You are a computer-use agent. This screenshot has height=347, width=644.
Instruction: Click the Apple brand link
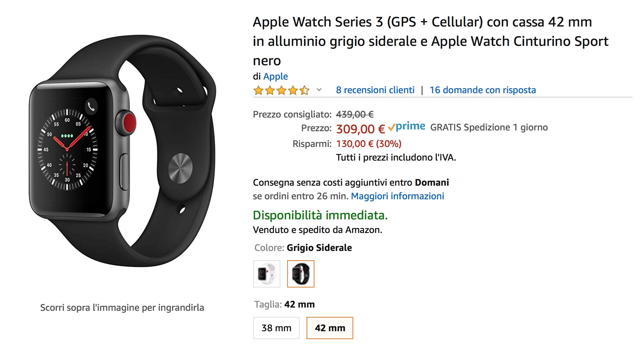275,76
